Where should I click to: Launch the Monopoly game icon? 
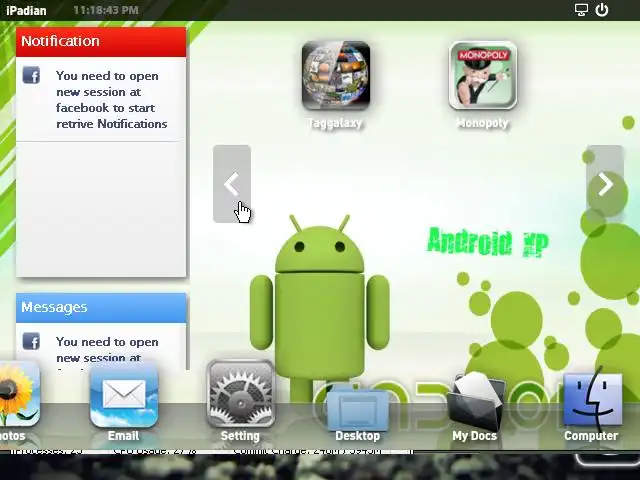pos(482,76)
